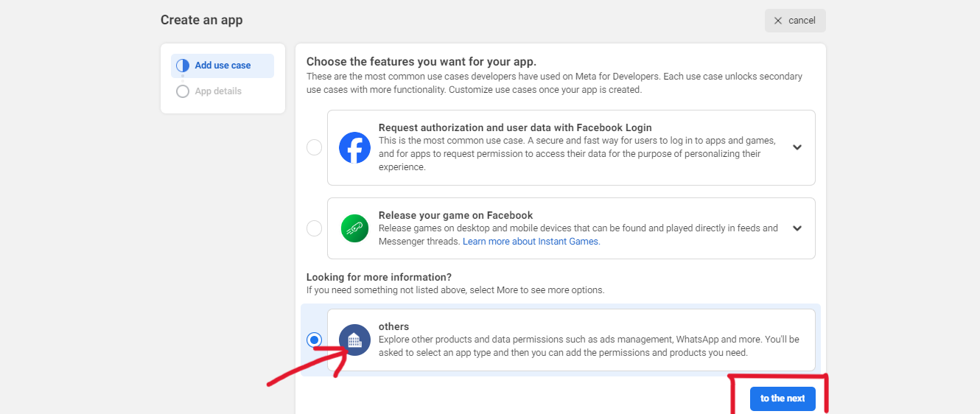Click 'Looking for more information?' text
The width and height of the screenshot is (980, 414).
point(379,277)
